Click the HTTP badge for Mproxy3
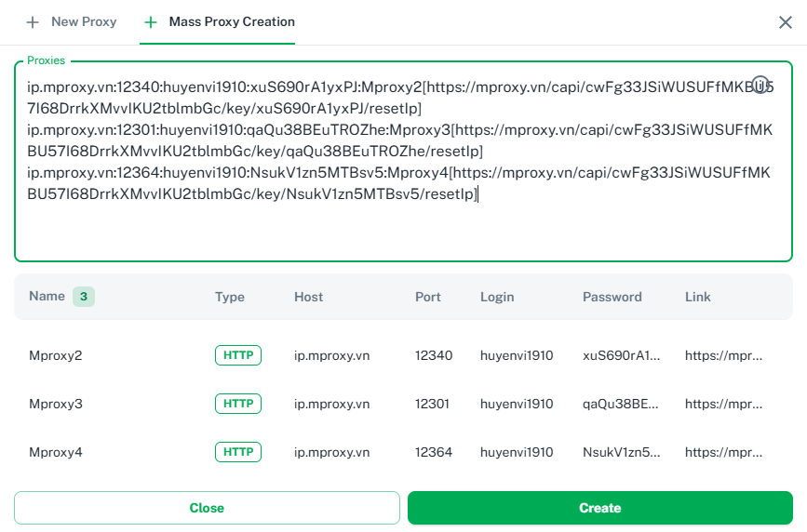Viewport: 807px width, 532px height. pos(238,404)
